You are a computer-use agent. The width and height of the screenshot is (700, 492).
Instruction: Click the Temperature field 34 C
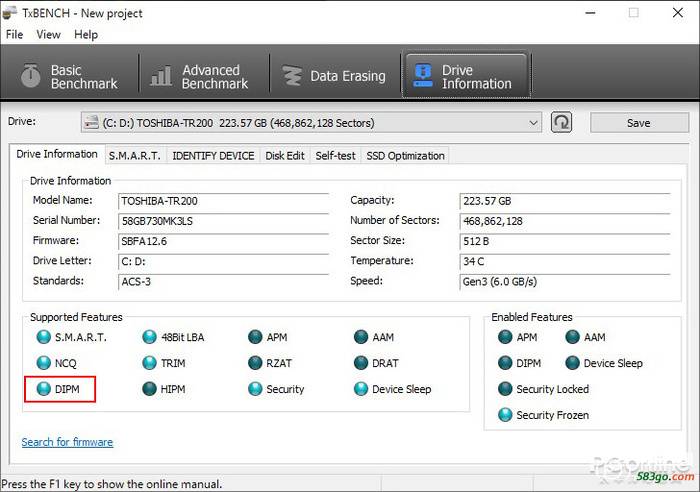[x=565, y=261]
